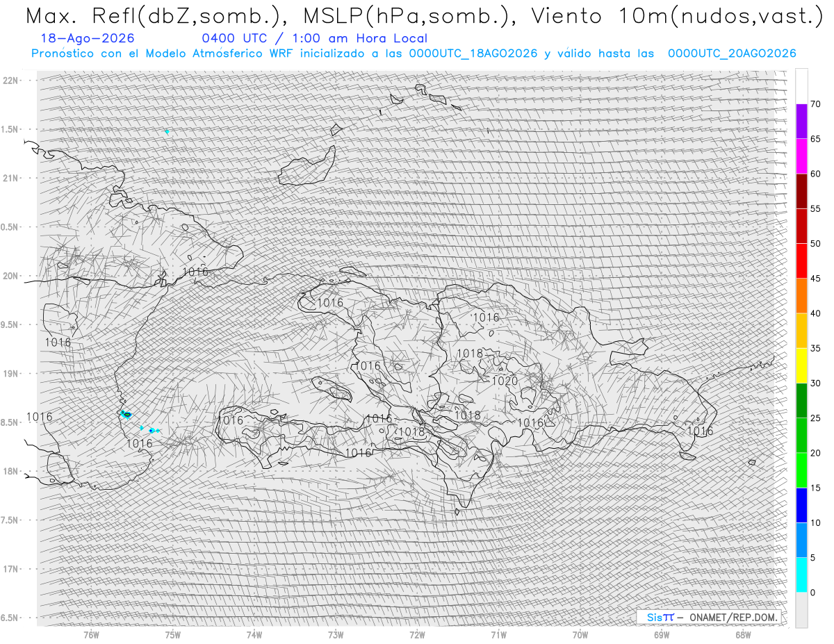The height and width of the screenshot is (644, 834).
Task: Click the "Max. Refl(dbZ,somb.)" title text
Action: click(153, 17)
